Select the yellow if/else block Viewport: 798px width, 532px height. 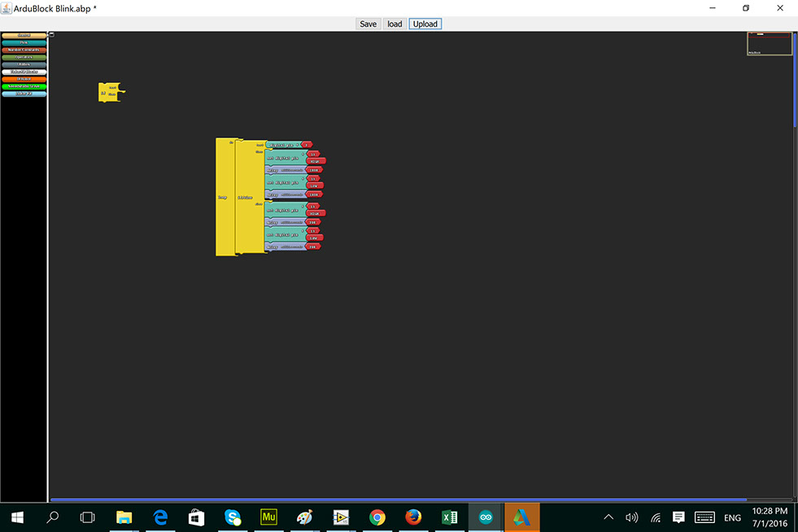click(x=250, y=197)
